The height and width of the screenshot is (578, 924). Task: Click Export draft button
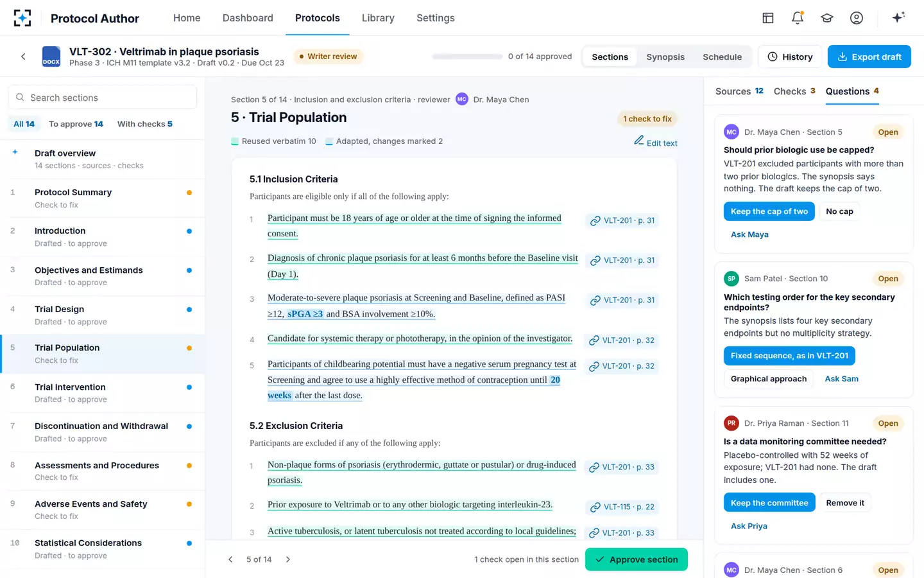tap(869, 57)
